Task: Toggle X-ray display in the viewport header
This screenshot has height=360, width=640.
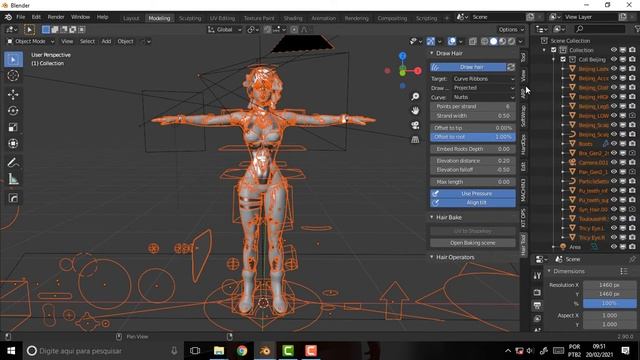Action: pos(473,41)
